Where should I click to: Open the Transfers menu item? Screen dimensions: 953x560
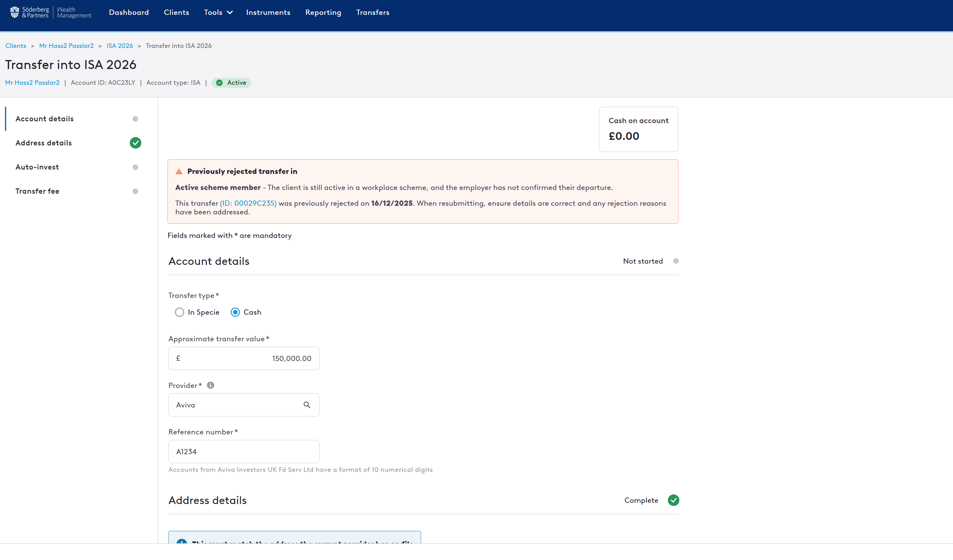372,12
